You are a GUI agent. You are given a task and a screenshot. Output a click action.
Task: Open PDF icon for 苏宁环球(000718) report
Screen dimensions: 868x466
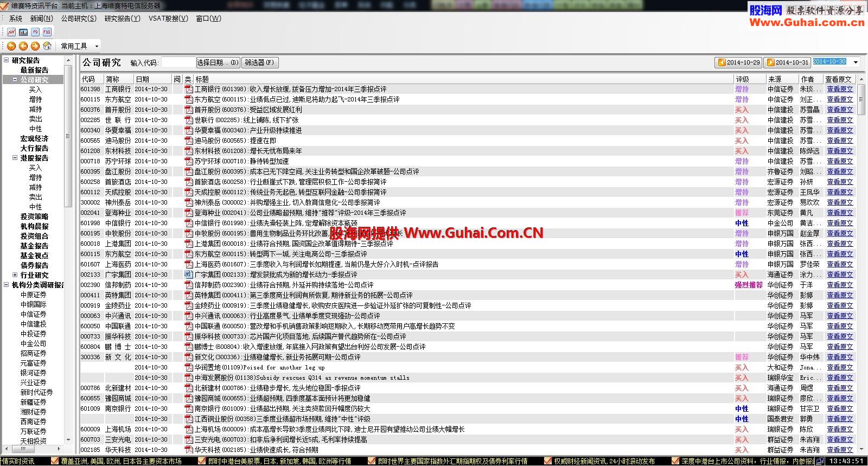(x=189, y=161)
